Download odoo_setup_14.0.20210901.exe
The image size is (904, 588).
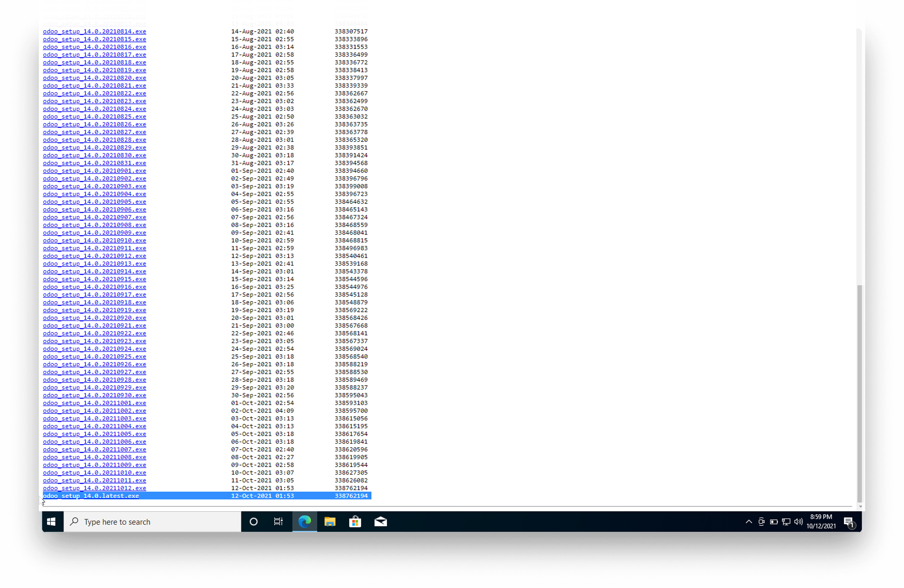point(94,171)
